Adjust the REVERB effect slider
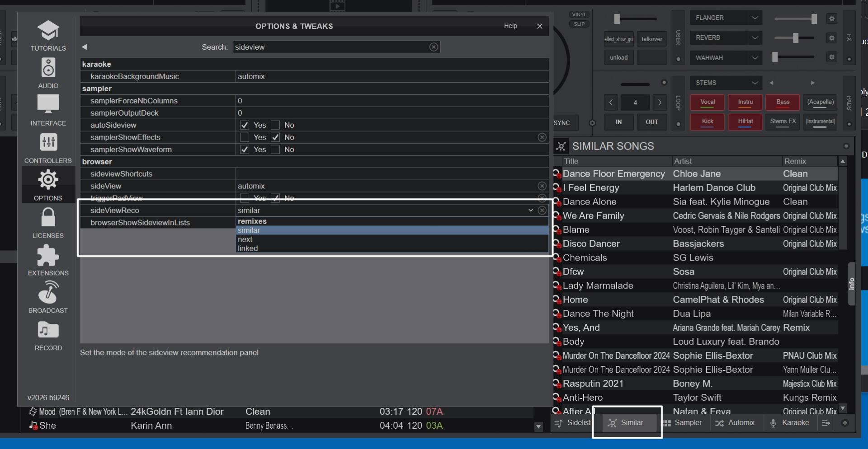868x449 pixels. [795, 38]
